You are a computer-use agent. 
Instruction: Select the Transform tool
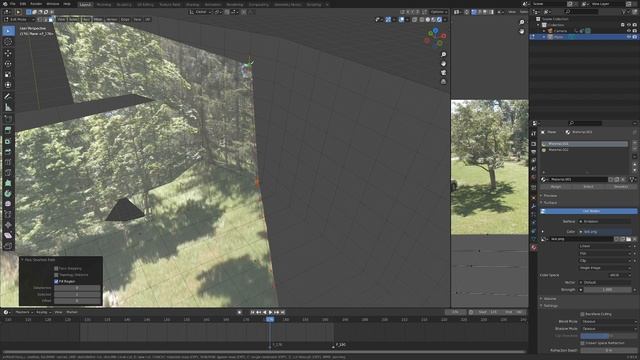click(8, 85)
